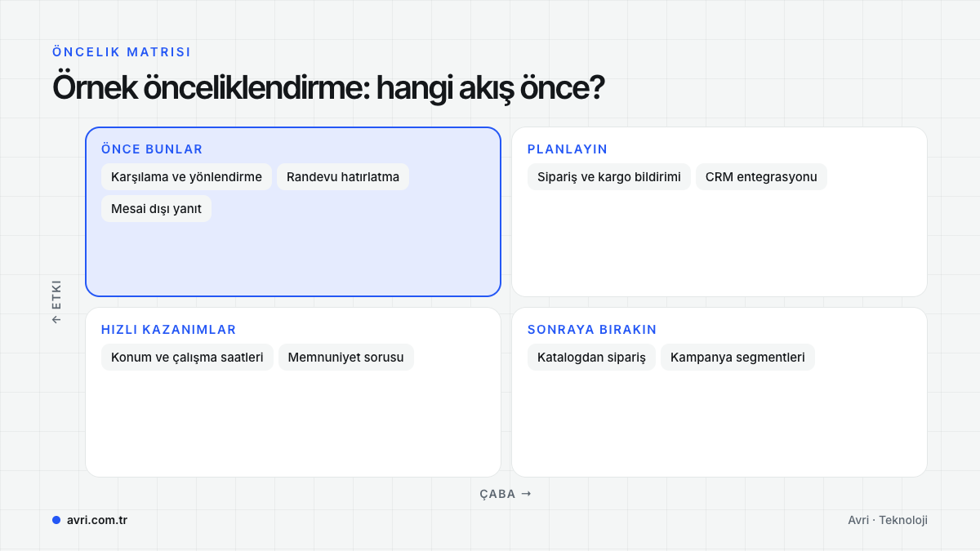Select the Katalogdan sipariş chip

click(x=591, y=358)
